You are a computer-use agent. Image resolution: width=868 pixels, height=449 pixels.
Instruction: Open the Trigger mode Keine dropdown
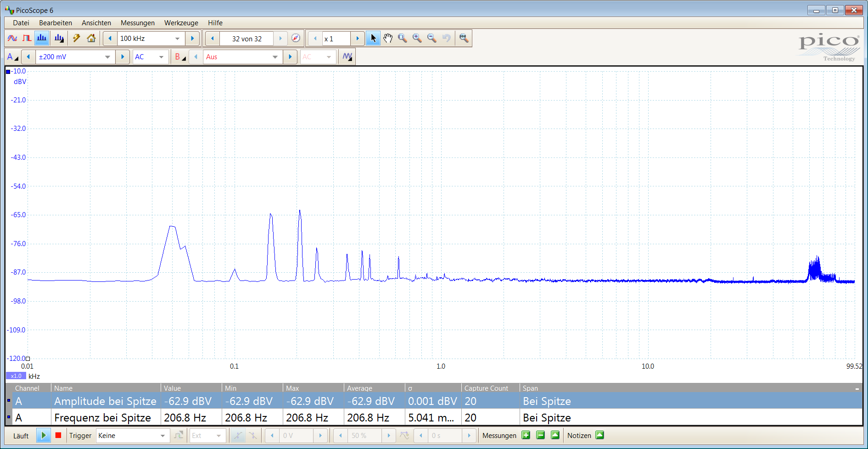point(132,436)
